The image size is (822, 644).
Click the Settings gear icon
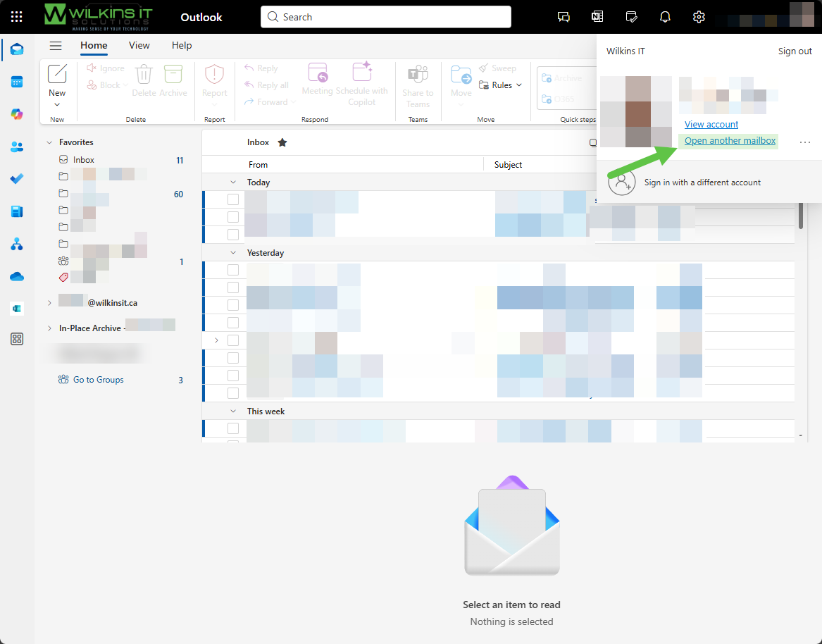(699, 17)
